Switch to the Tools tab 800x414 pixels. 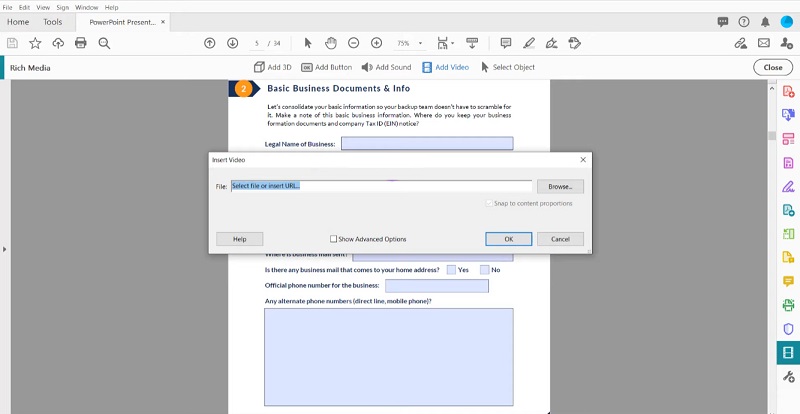click(53, 22)
